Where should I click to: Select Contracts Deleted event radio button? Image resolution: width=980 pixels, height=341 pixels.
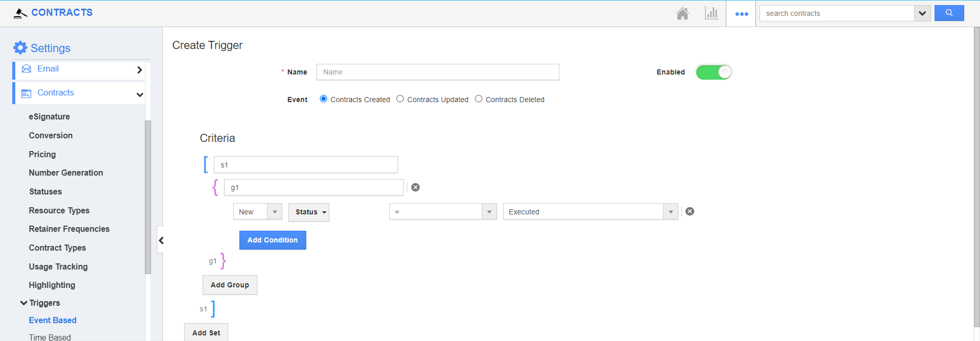(479, 99)
